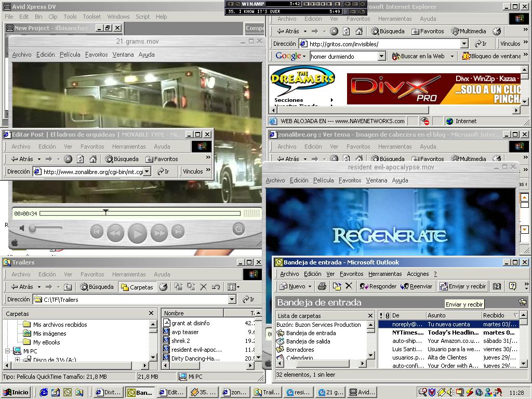The height and width of the screenshot is (399, 532).
Task: Click the Up folder icon in Trailers window
Action: click(68, 287)
